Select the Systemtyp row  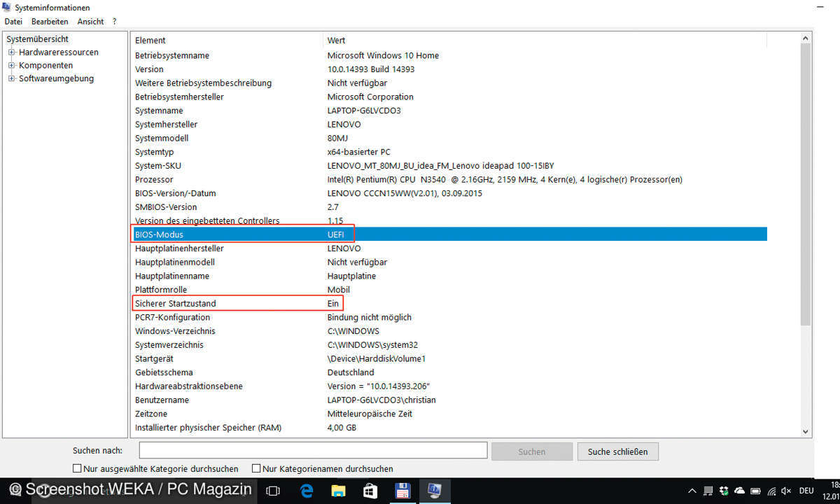coord(449,152)
